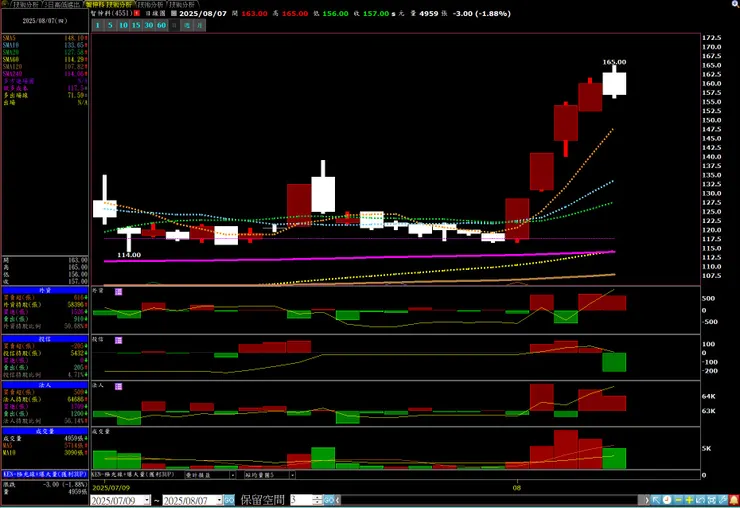Click the minus zoom-out icon
Viewport: 740px width, 508px height.
coord(678,500)
